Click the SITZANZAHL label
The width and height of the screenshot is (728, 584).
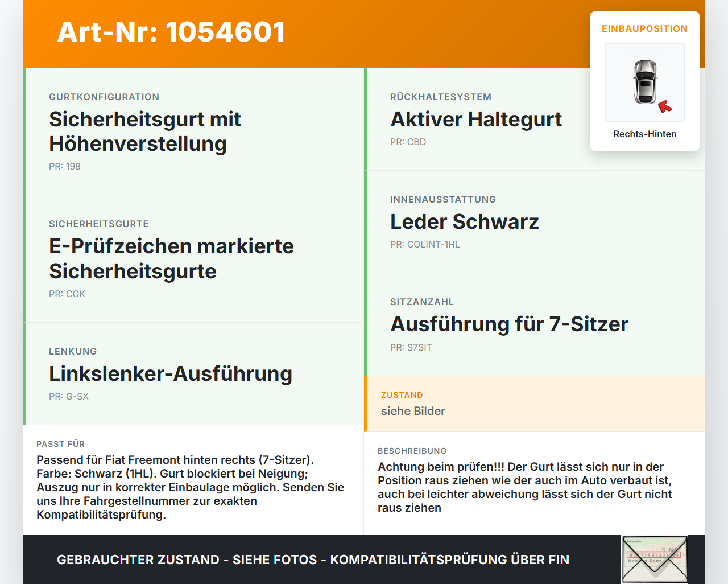[x=422, y=302]
